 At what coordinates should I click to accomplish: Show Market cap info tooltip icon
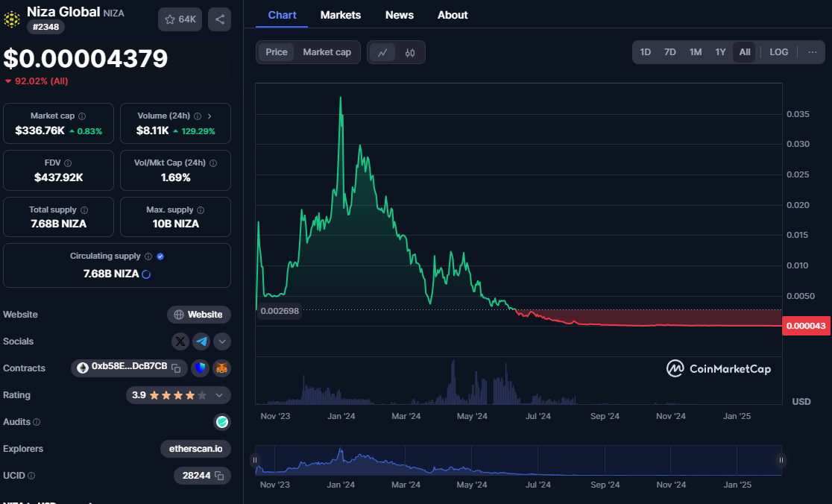(x=82, y=116)
